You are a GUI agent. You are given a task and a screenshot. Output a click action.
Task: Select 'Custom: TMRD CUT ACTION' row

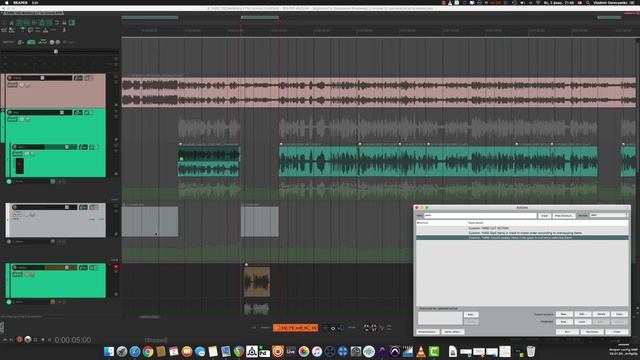(522, 228)
